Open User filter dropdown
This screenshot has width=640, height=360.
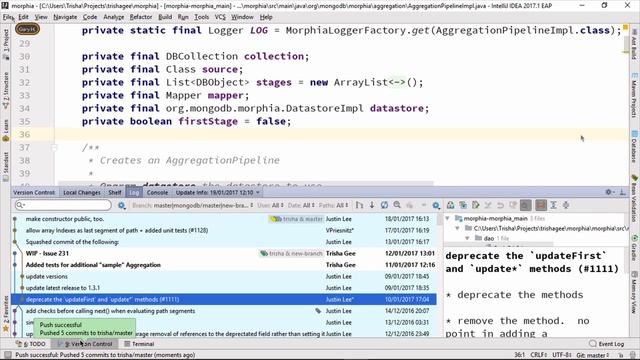click(x=270, y=205)
